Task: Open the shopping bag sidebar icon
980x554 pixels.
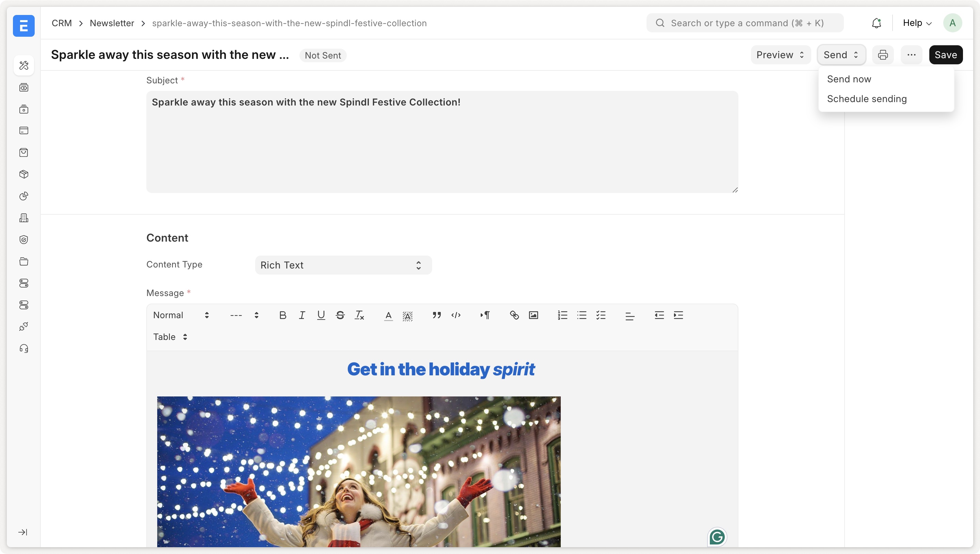Action: pos(23,152)
